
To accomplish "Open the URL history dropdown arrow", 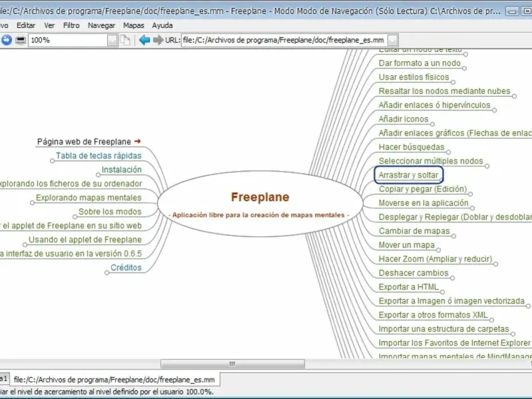I will click(x=392, y=41).
